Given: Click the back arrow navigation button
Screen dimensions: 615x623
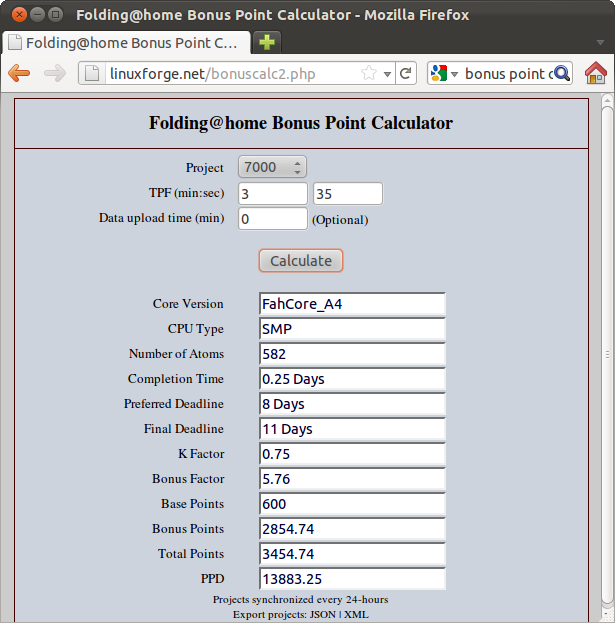Looking at the screenshot, I should (x=19, y=73).
